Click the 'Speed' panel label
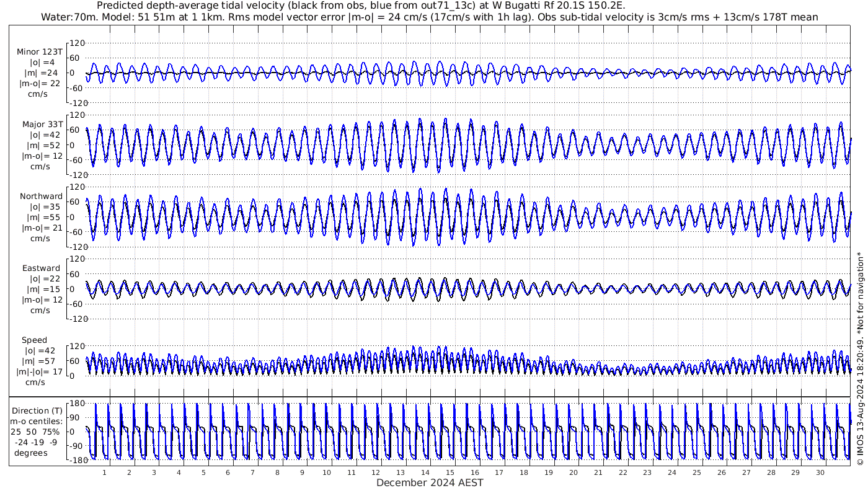This screenshot has width=868, height=496. point(34,340)
